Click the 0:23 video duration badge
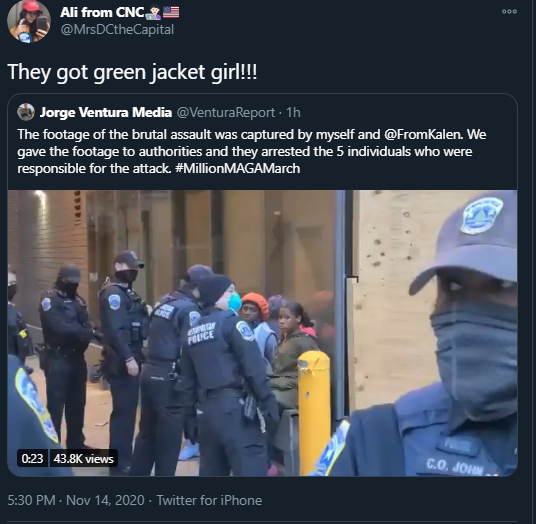The image size is (536, 524). 32,458
